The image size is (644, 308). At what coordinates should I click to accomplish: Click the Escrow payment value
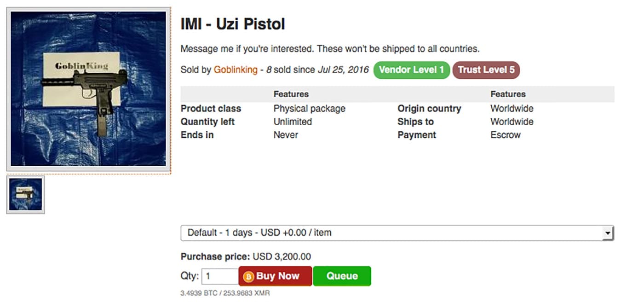click(x=506, y=135)
